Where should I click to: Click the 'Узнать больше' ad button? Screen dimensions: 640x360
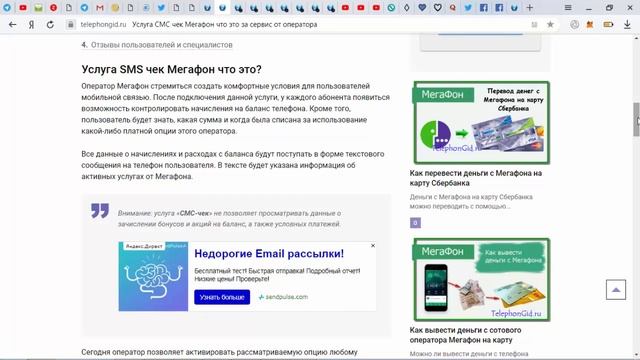tap(222, 297)
